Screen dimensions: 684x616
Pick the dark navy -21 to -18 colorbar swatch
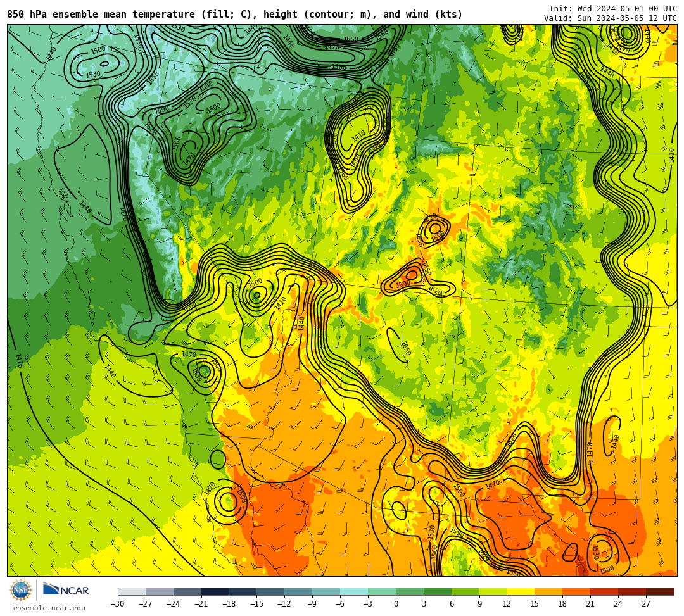click(215, 591)
